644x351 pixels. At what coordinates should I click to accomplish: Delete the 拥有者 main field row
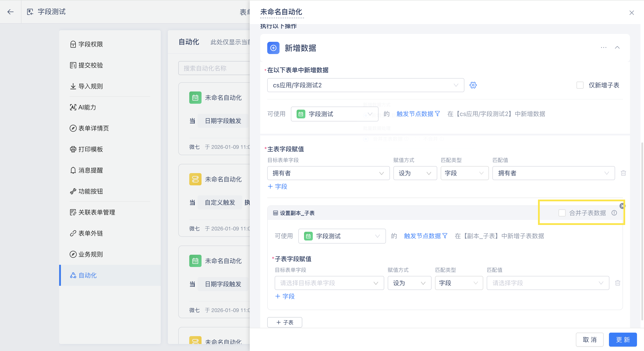tap(623, 173)
